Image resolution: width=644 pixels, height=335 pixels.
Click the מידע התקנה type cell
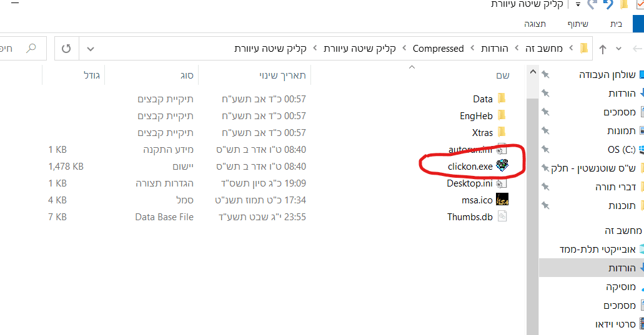(168, 150)
